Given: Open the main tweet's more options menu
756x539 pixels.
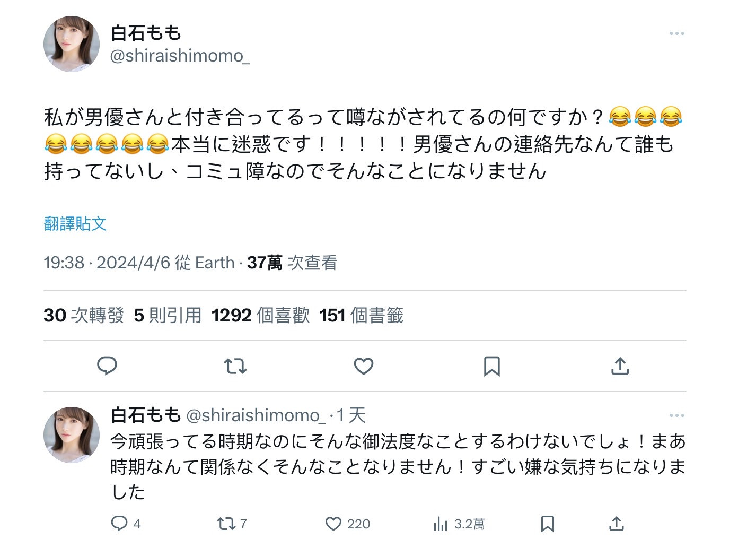Looking at the screenshot, I should 676,33.
